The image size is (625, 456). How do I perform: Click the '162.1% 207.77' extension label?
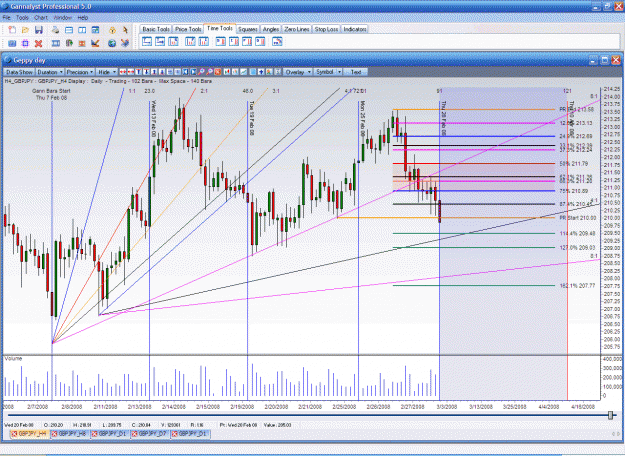pos(578,286)
